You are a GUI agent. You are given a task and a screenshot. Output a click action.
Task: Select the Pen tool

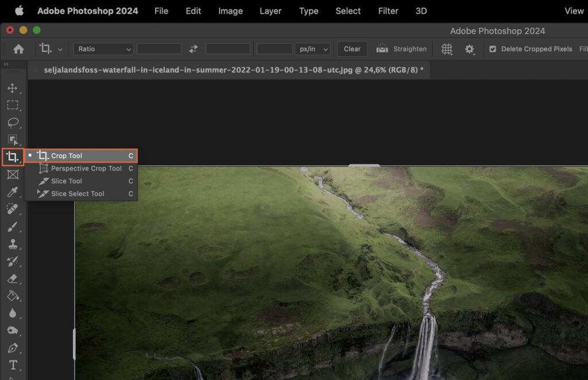13,347
